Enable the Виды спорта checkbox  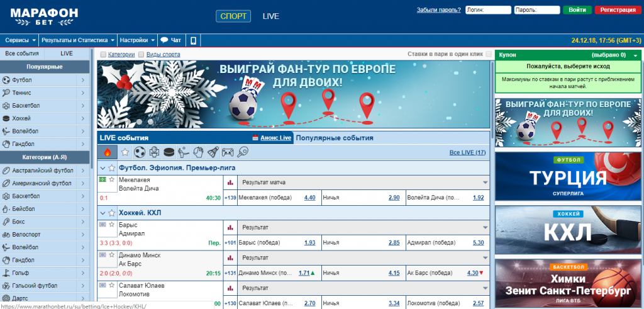(142, 54)
